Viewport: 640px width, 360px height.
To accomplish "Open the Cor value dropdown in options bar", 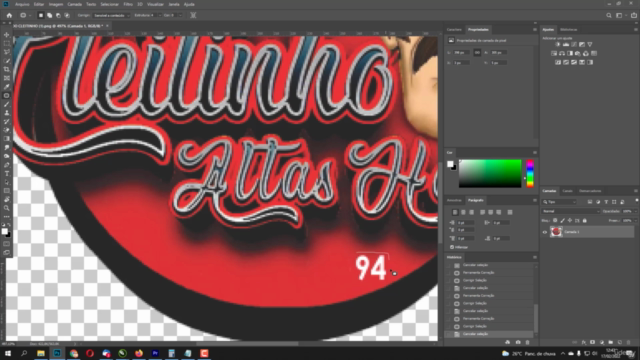I will 180,15.
